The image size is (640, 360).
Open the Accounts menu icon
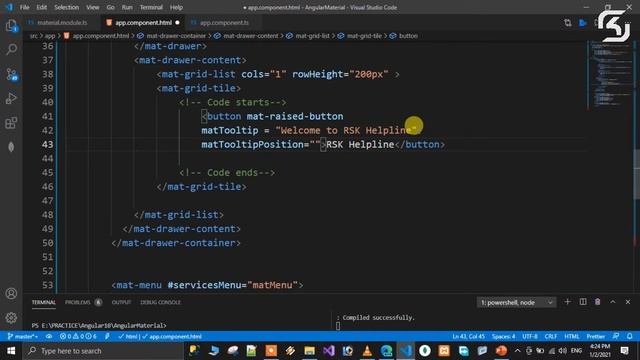click(11, 293)
